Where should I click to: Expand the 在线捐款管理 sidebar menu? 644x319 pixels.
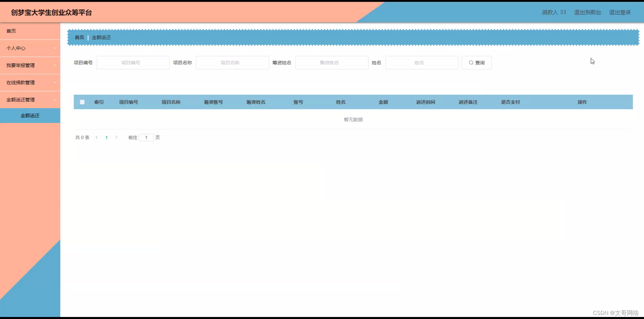pos(30,82)
